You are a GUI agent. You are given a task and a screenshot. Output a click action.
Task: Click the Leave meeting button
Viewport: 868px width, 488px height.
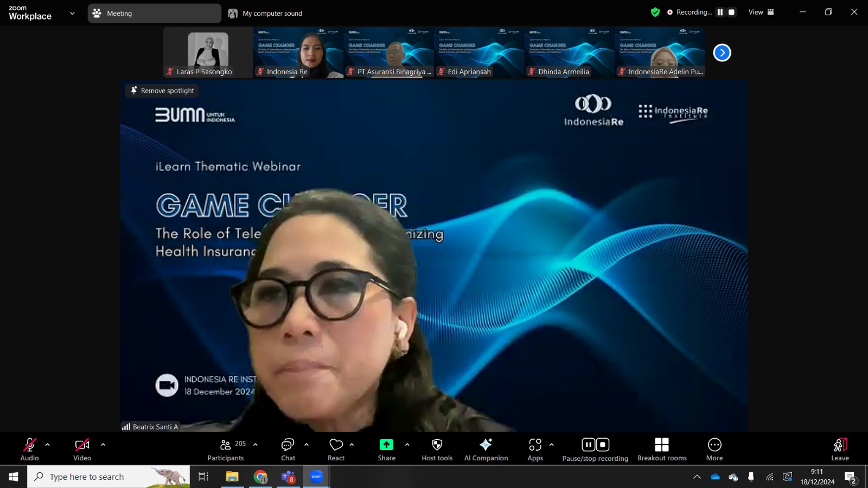840,450
